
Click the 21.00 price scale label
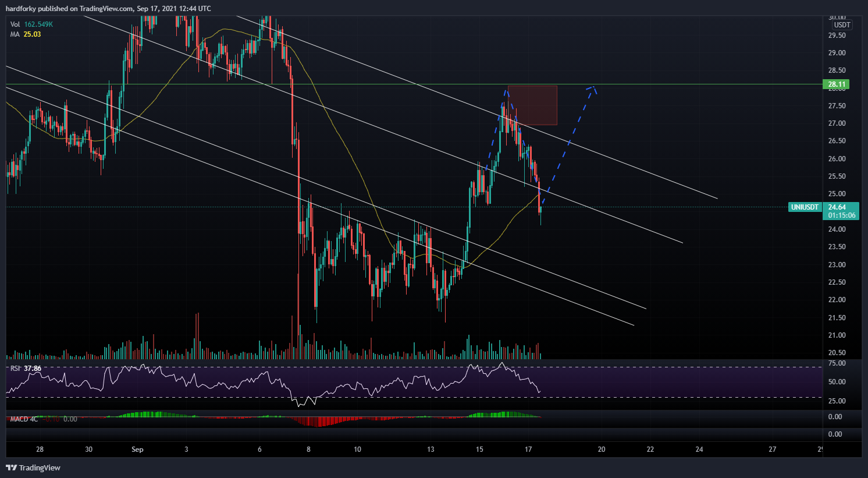837,335
